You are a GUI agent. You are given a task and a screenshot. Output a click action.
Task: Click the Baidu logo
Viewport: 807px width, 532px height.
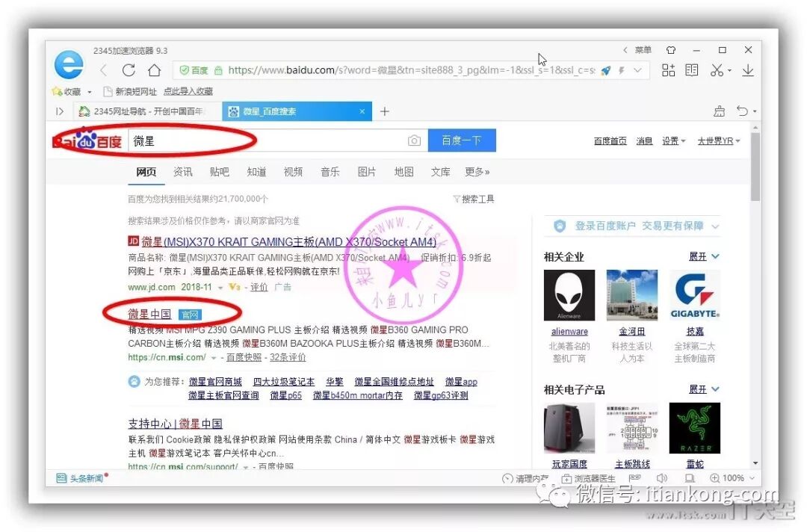[87, 140]
